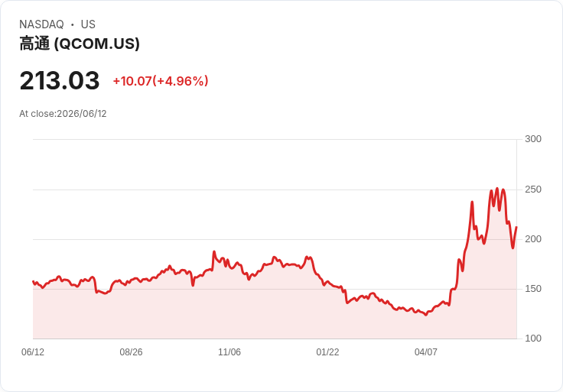Click the 01/22 date axis label
This screenshot has width=563, height=392.
327,352
